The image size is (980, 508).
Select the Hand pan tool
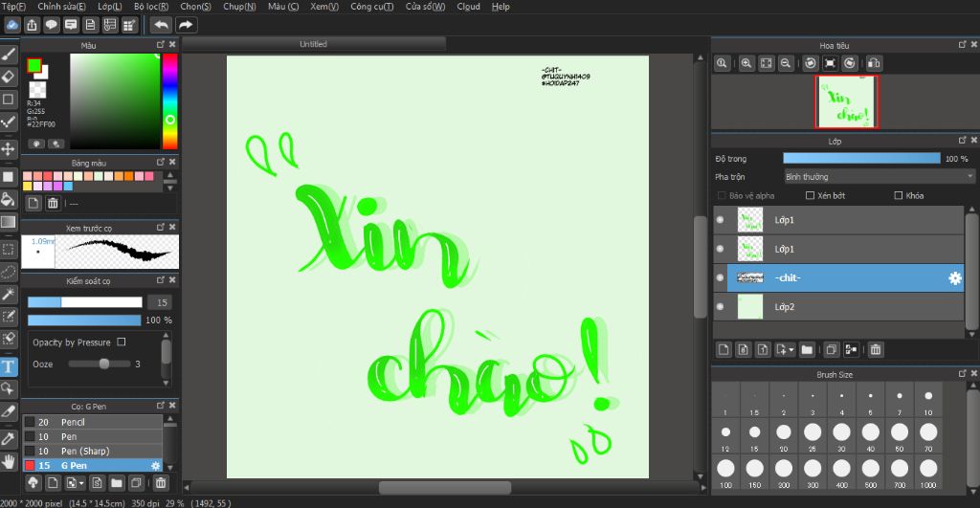coord(8,462)
